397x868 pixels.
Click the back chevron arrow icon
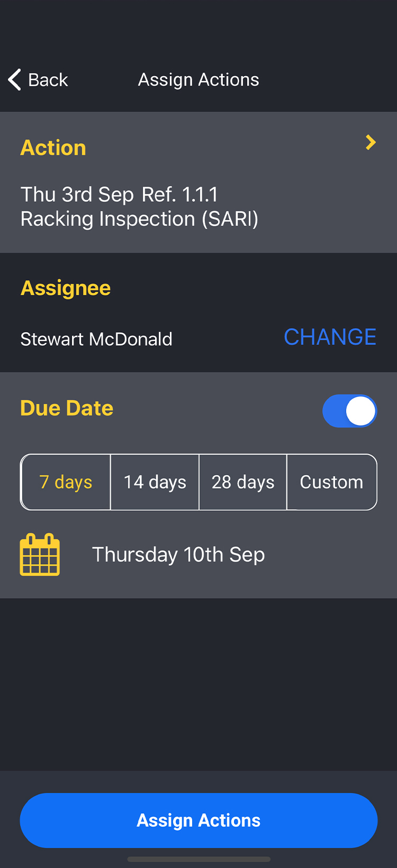14,79
